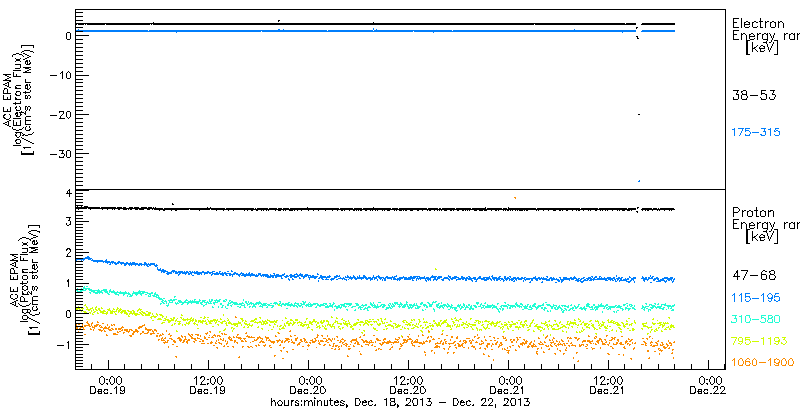Select the yellow-green 795-1193 label
The height and width of the screenshot is (410, 800).
(x=759, y=341)
